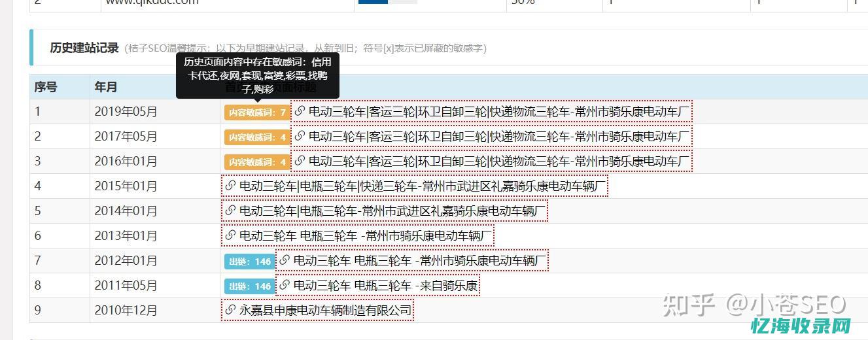Click link icon in 2011年05月 row

coord(285,286)
